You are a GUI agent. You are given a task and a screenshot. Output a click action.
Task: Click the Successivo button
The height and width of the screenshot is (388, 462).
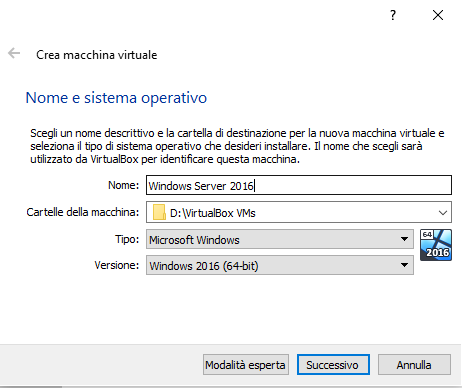(333, 365)
